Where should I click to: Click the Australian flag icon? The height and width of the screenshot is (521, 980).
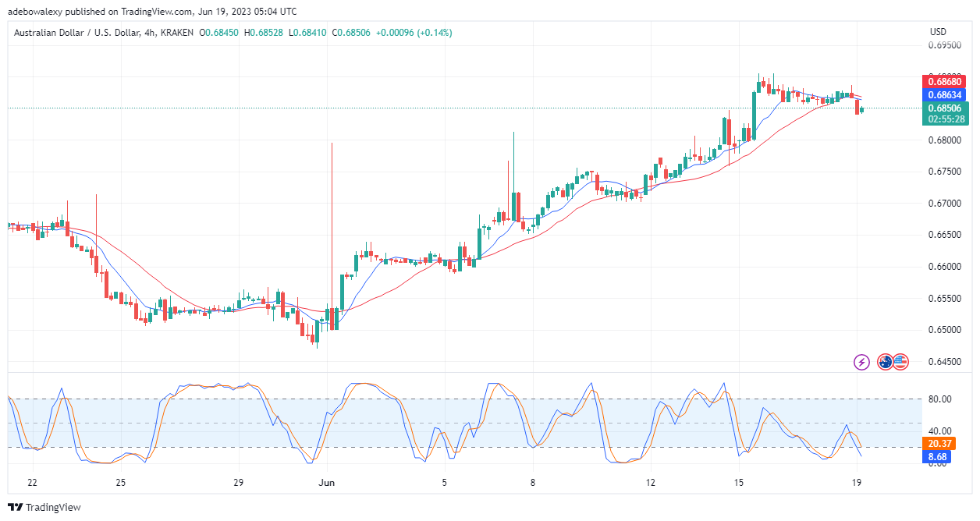point(885,362)
